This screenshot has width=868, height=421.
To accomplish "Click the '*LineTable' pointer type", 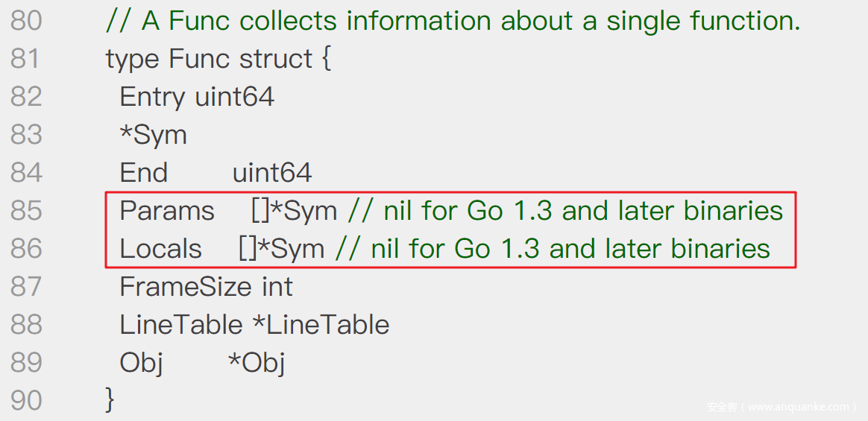I will click(321, 325).
